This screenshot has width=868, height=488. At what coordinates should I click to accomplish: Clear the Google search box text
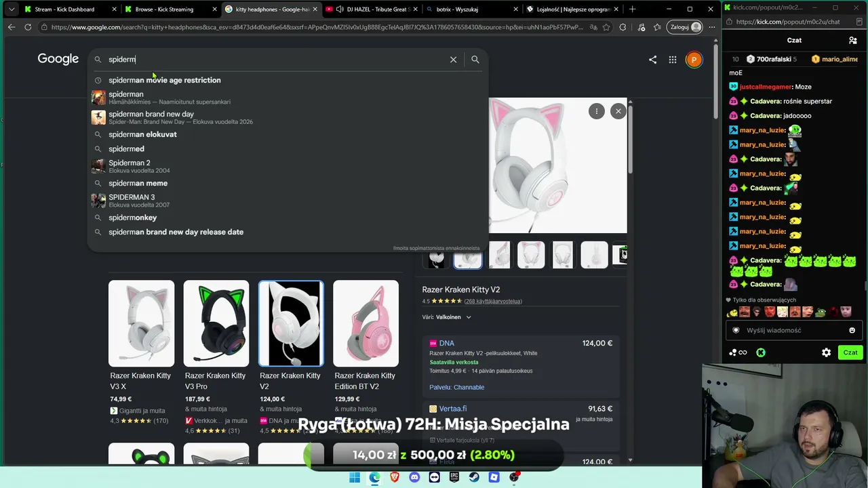click(453, 60)
